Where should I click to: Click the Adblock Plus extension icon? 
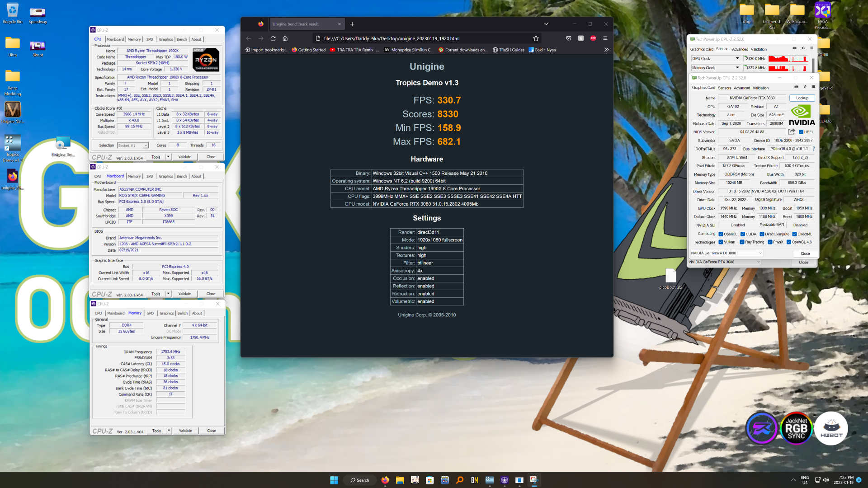593,38
